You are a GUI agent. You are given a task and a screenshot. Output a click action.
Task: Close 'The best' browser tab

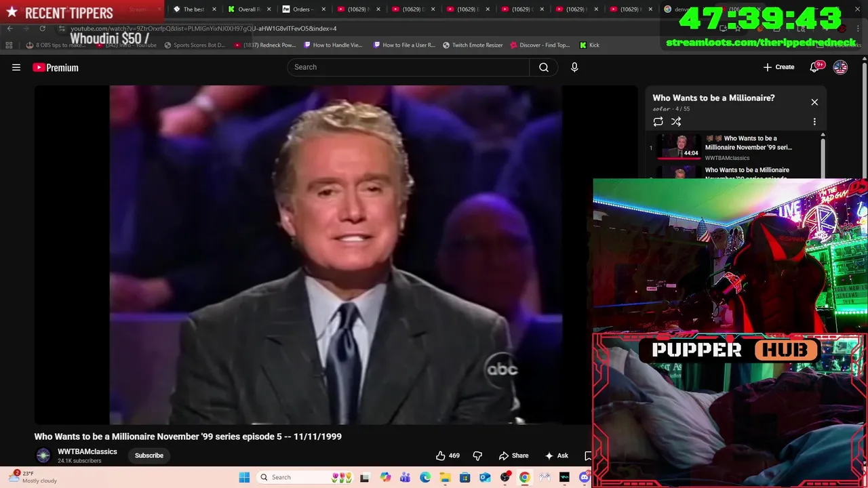pyautogui.click(x=214, y=9)
